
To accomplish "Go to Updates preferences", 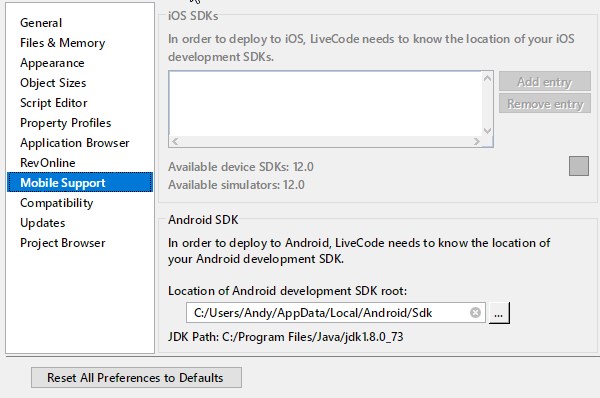I will click(43, 223).
